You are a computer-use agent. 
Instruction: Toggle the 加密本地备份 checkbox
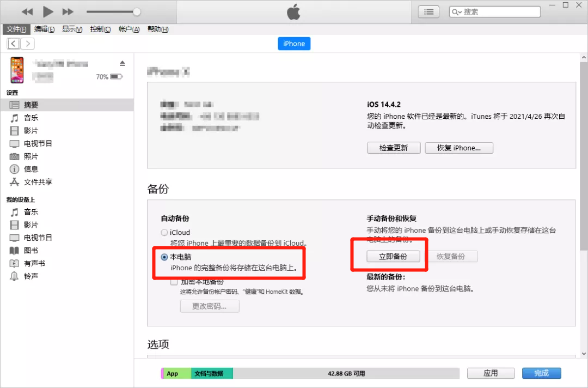coord(174,282)
